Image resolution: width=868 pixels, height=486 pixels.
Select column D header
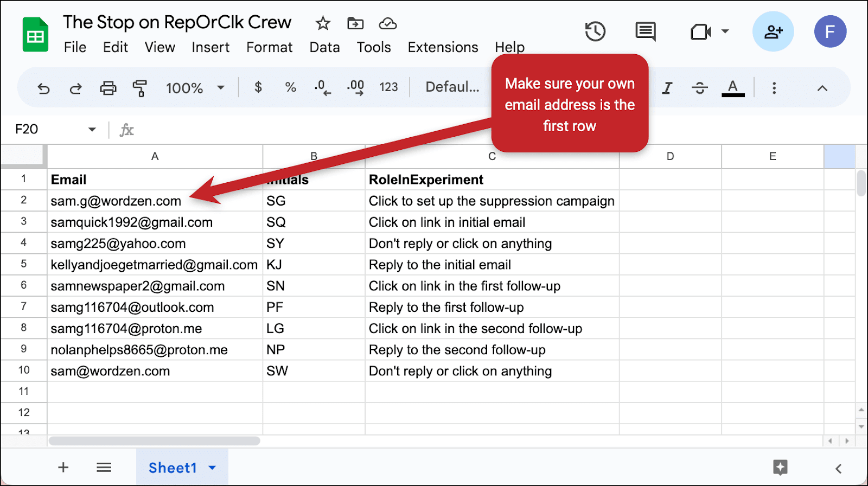(x=671, y=156)
